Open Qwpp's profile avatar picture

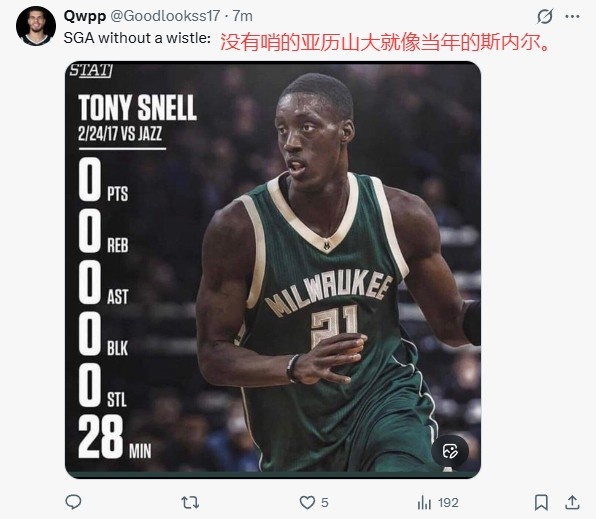pos(36,26)
